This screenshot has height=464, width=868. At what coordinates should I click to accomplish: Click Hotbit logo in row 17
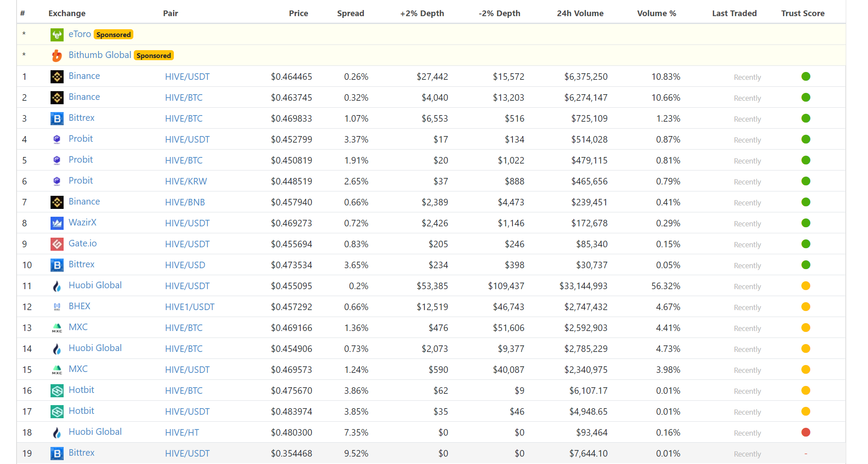tap(57, 412)
